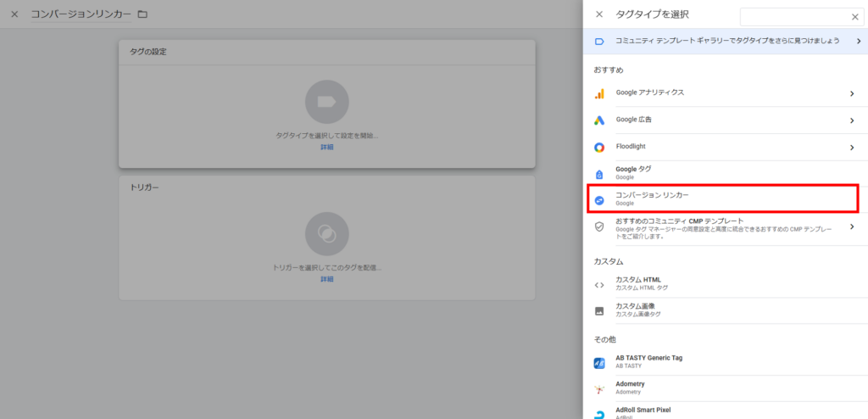
Task: Select the Google アナリティクス tag type
Action: (x=726, y=93)
